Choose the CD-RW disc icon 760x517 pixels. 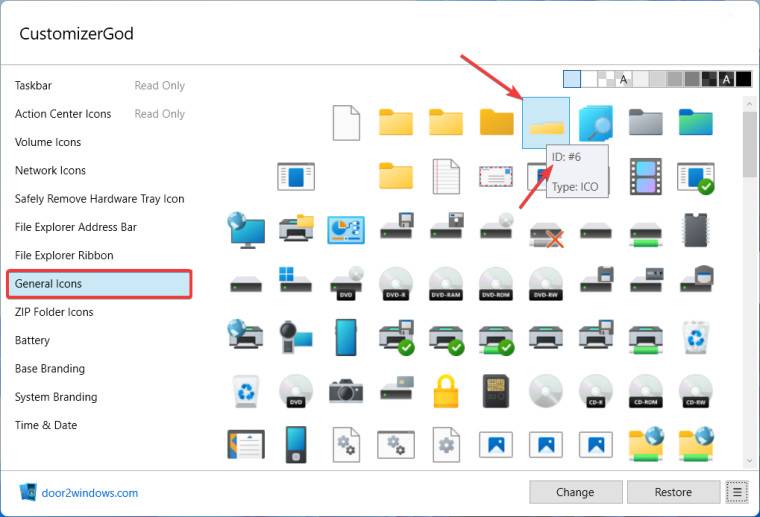[696, 391]
